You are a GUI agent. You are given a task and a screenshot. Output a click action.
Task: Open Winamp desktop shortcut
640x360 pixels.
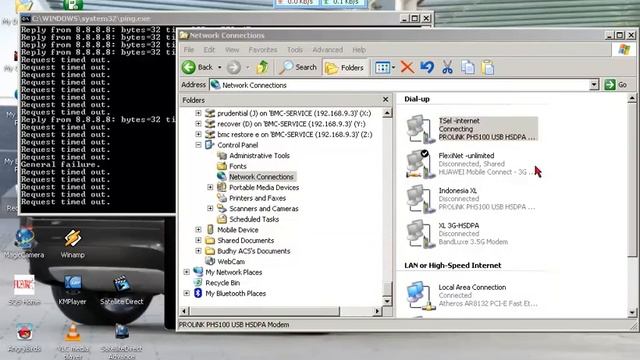tap(72, 244)
